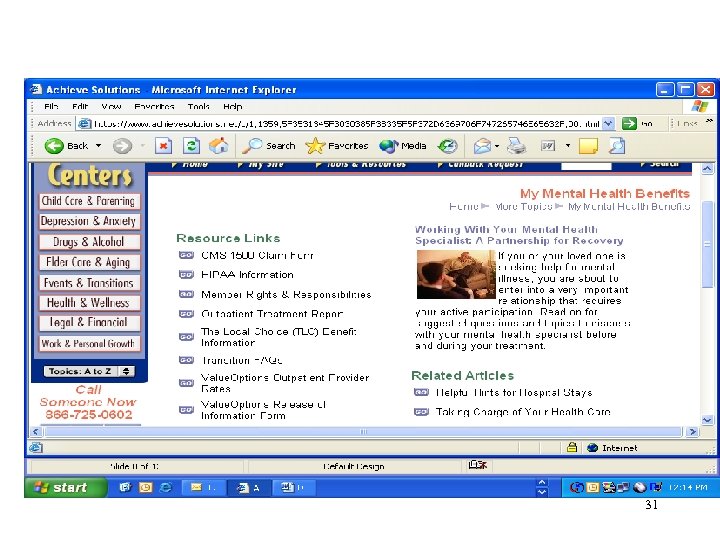This screenshot has width=720, height=540.
Task: Click the Stop loading icon
Action: coord(163,146)
